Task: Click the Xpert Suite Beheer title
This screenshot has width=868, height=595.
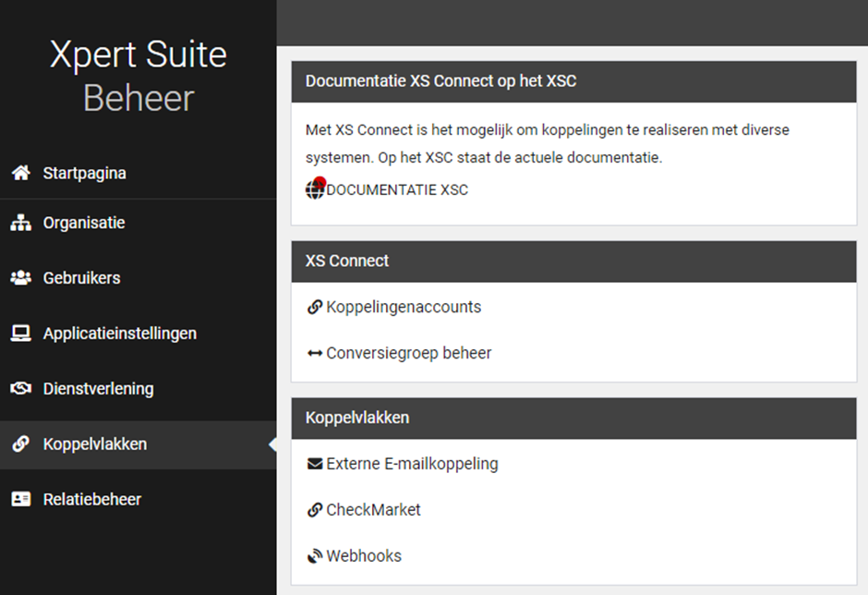Action: [139, 76]
